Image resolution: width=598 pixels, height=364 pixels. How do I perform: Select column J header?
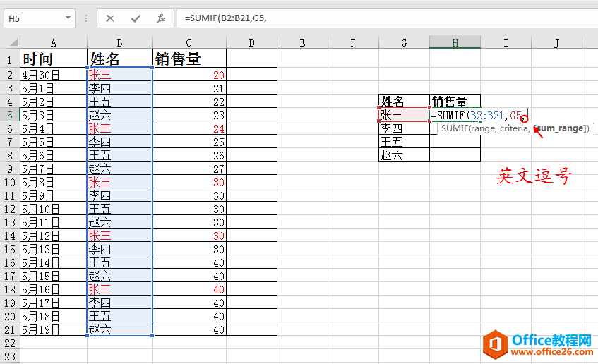pos(556,43)
